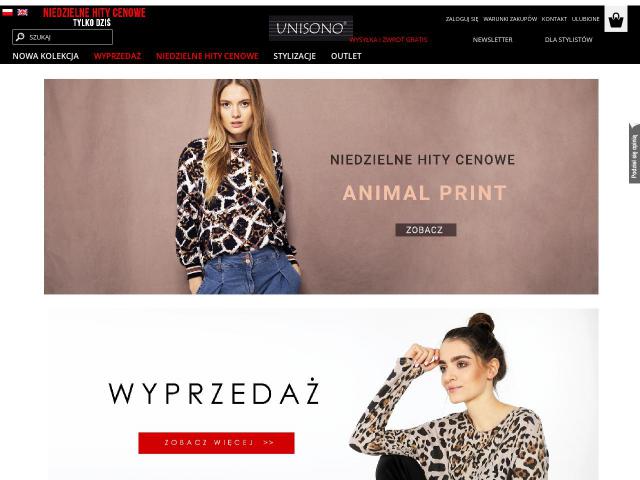
Task: Switch language with the Polish flag
Action: [7, 12]
